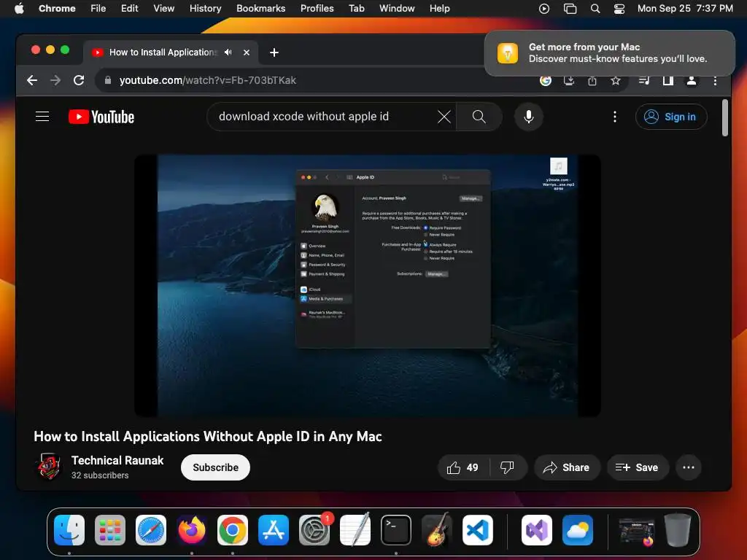Open media controls in Chrome toolbar
747x560 pixels.
tap(644, 81)
